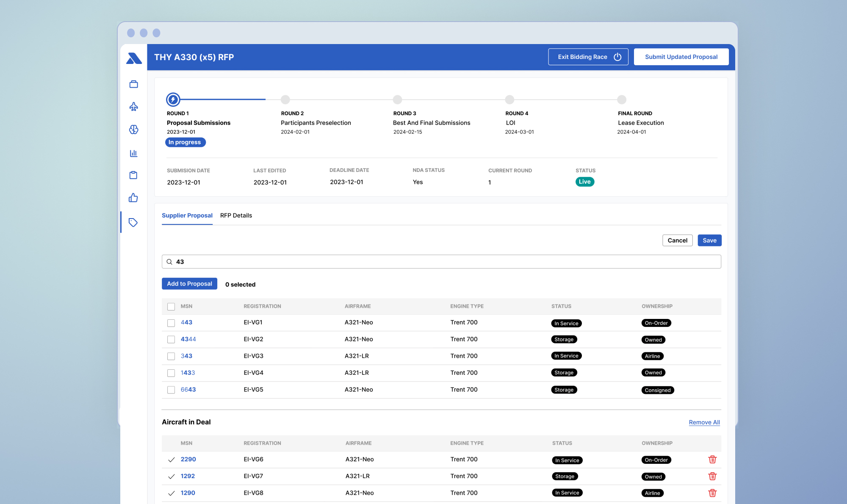The image size is (847, 504).
Task: Open the thumbs-up sidebar icon
Action: (x=133, y=198)
